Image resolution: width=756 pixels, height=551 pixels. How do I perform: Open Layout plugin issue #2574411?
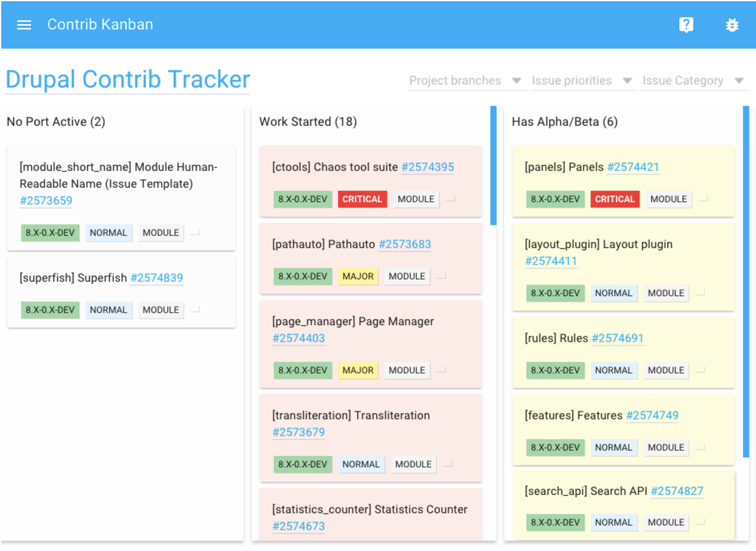[551, 261]
